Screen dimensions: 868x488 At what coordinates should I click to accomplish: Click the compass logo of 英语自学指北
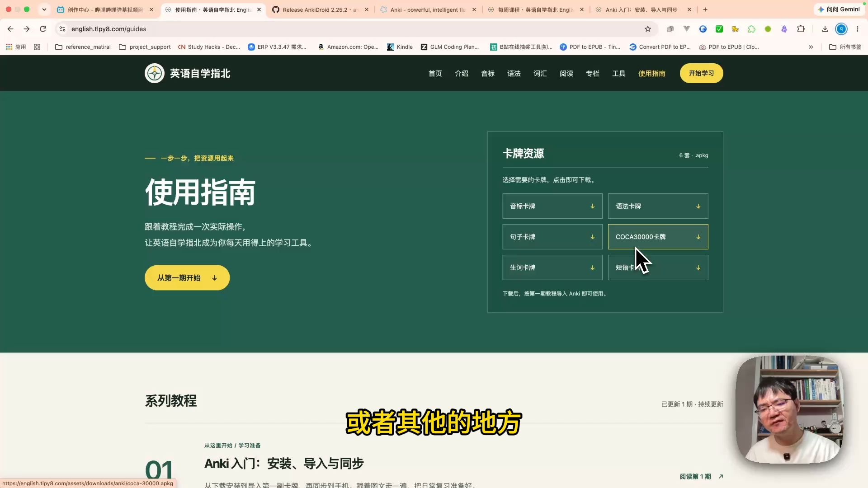click(155, 73)
